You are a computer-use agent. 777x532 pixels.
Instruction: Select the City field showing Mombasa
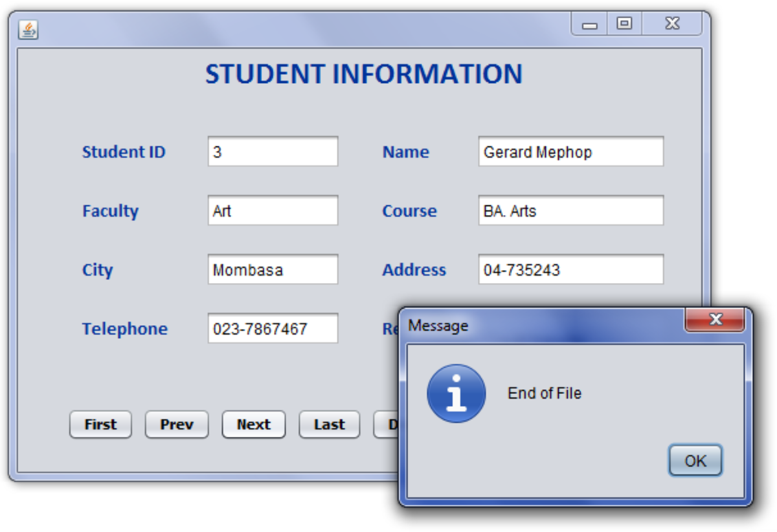pos(273,270)
